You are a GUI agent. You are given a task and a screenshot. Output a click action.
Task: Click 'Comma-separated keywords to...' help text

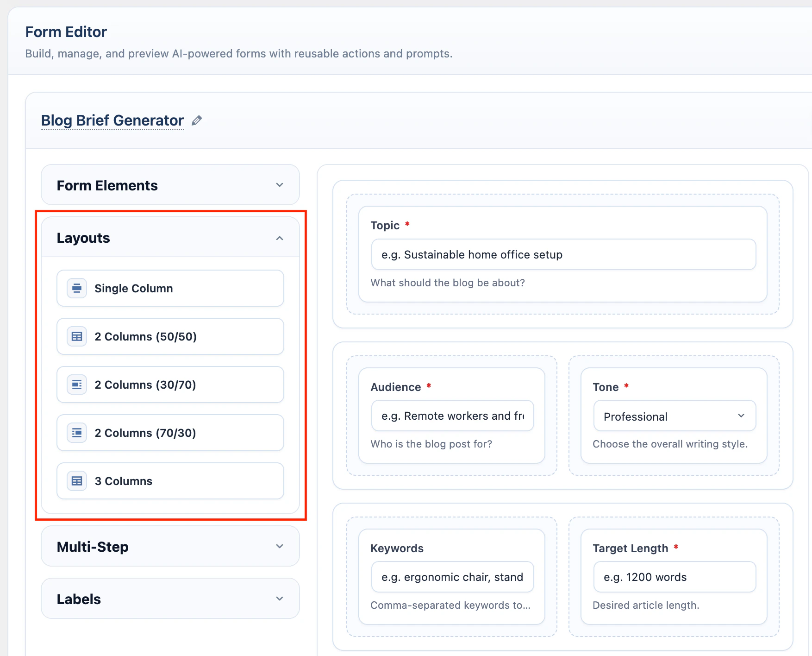pos(450,605)
